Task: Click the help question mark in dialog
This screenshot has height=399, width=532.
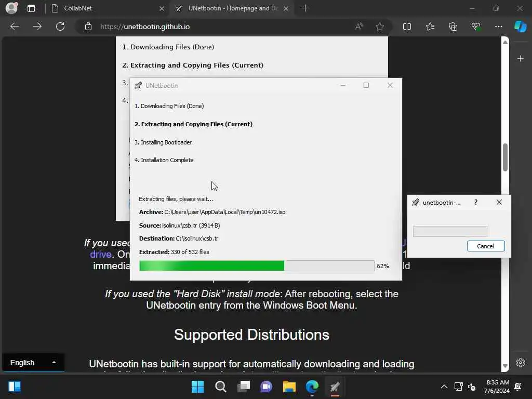Action: coord(476,202)
